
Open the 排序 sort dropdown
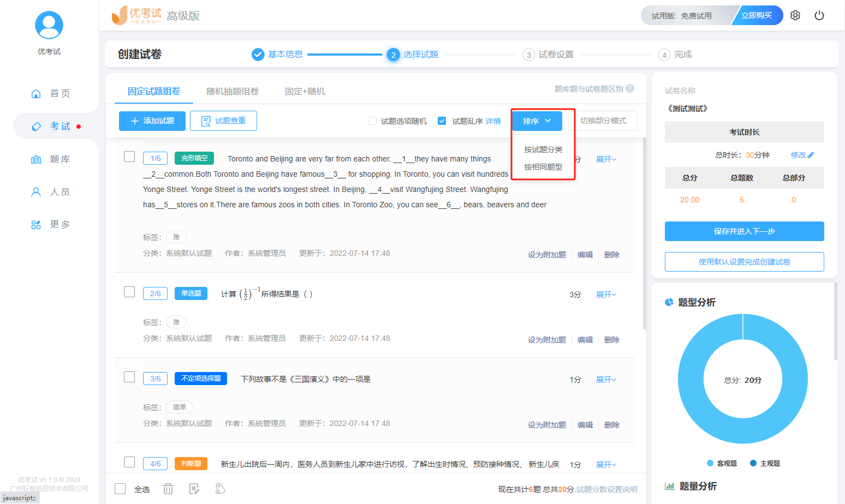tap(537, 121)
